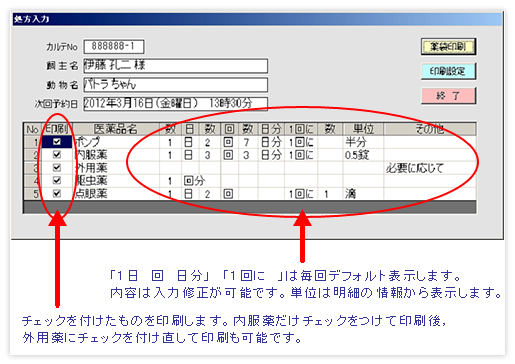Click the 半分 unit cell in row 1
The height and width of the screenshot is (364, 515).
point(363,142)
